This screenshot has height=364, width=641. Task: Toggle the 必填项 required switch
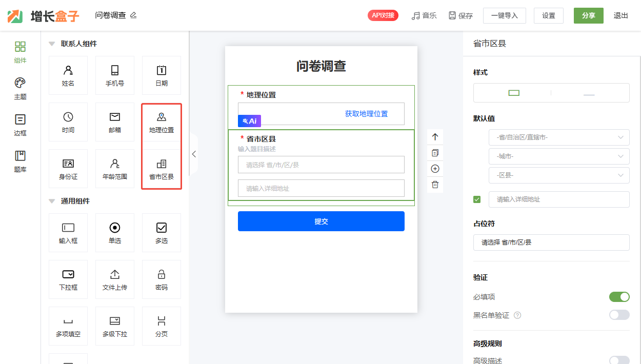click(x=619, y=297)
